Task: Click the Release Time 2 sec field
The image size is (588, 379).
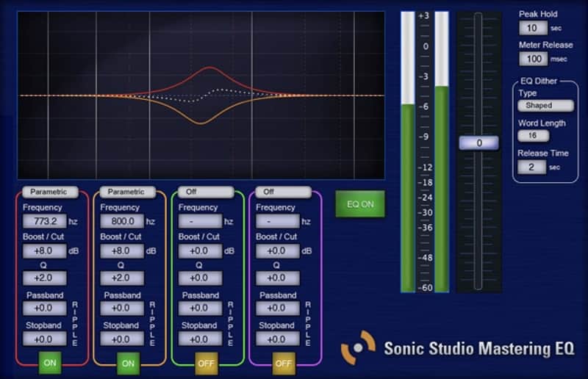Action: (x=531, y=167)
